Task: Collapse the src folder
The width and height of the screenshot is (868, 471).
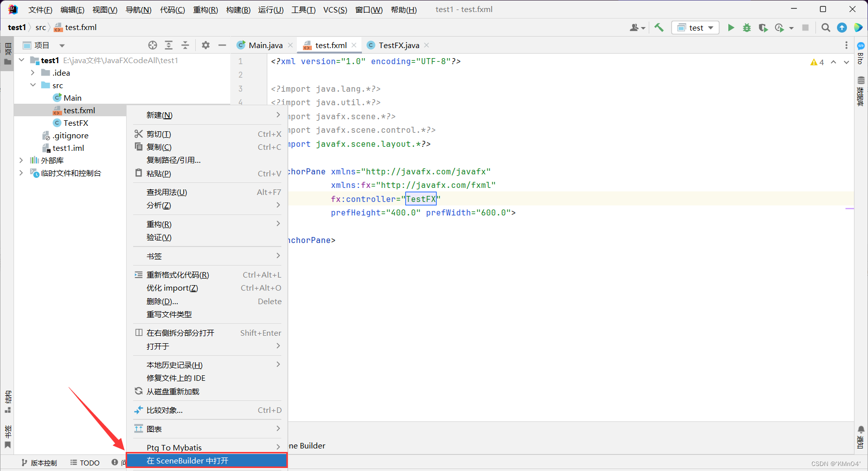Action: coord(33,85)
